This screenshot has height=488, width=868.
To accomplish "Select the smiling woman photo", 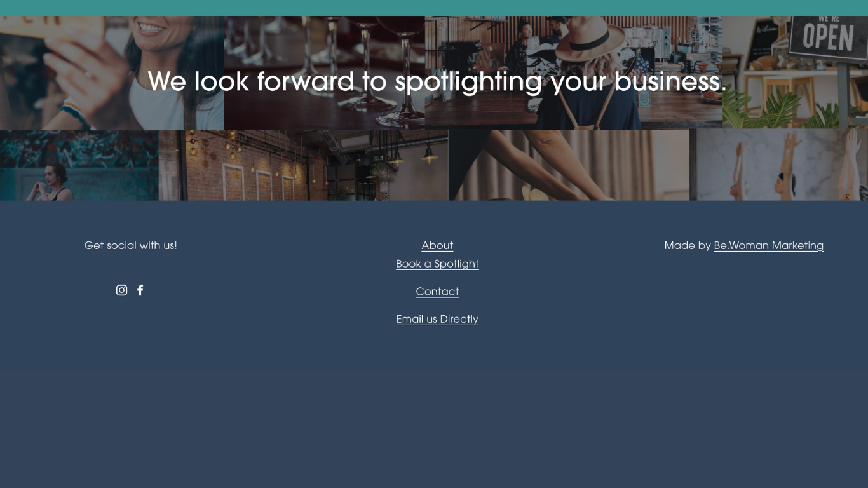I will click(x=112, y=72).
